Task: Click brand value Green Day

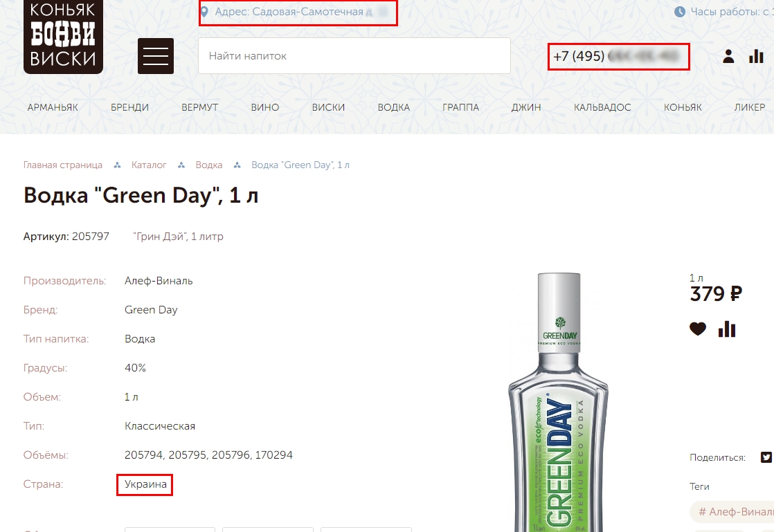Action: tap(151, 310)
